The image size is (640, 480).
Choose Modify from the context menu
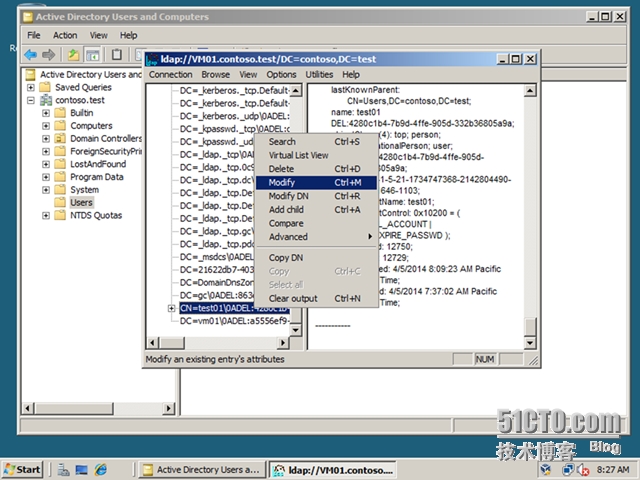(x=316, y=182)
